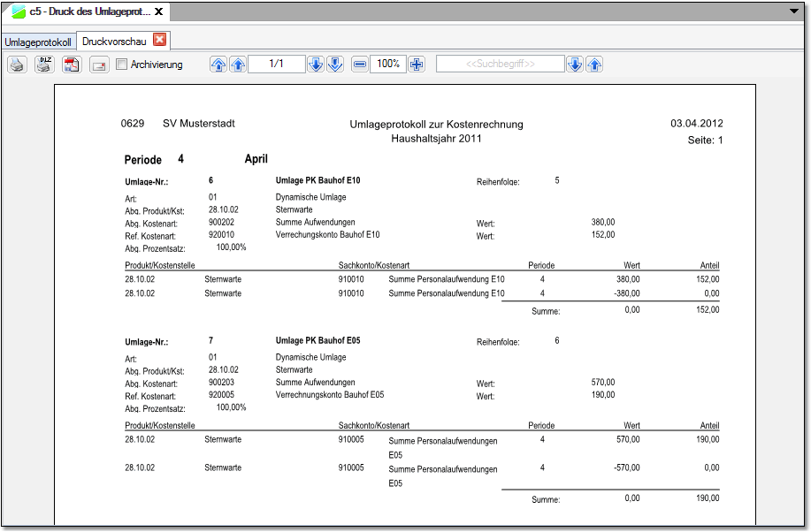This screenshot has width=811, height=532.
Task: Find next search result down arrow
Action: (x=575, y=65)
